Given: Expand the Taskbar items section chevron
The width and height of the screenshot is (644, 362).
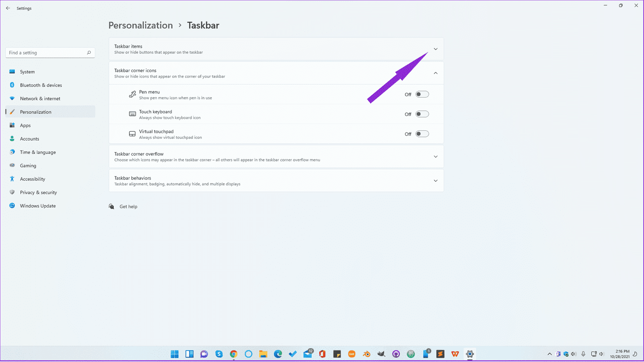Looking at the screenshot, I should click(435, 49).
